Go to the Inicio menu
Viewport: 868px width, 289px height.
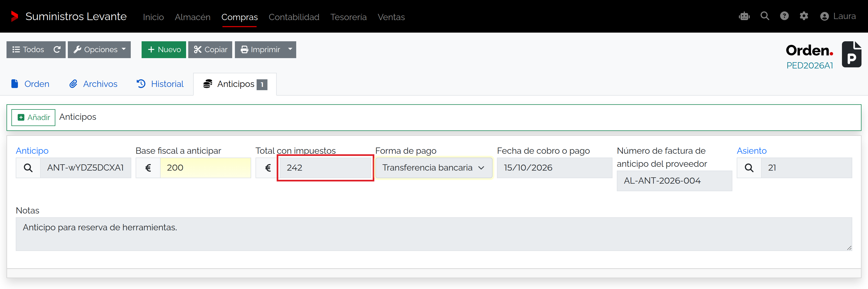tap(153, 17)
